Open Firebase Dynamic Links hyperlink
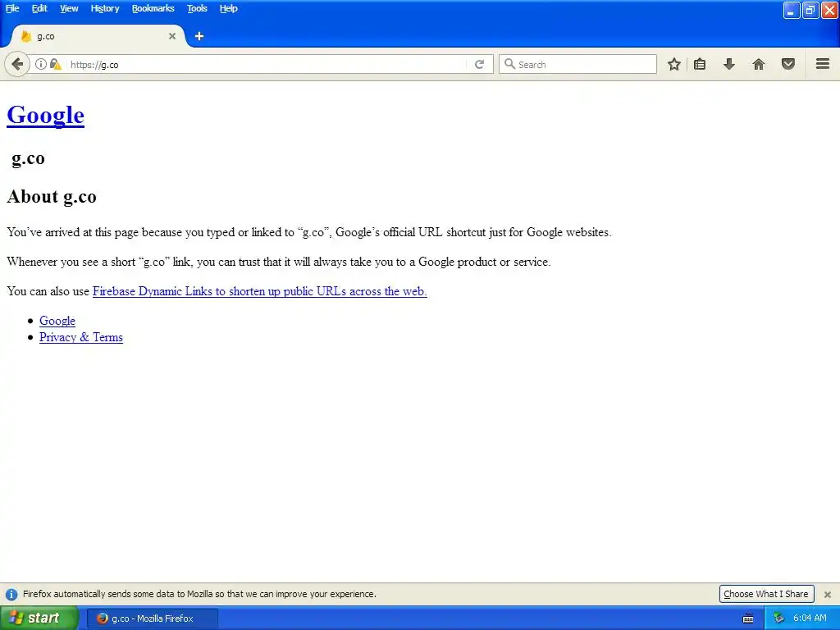The image size is (840, 630). coord(260,291)
